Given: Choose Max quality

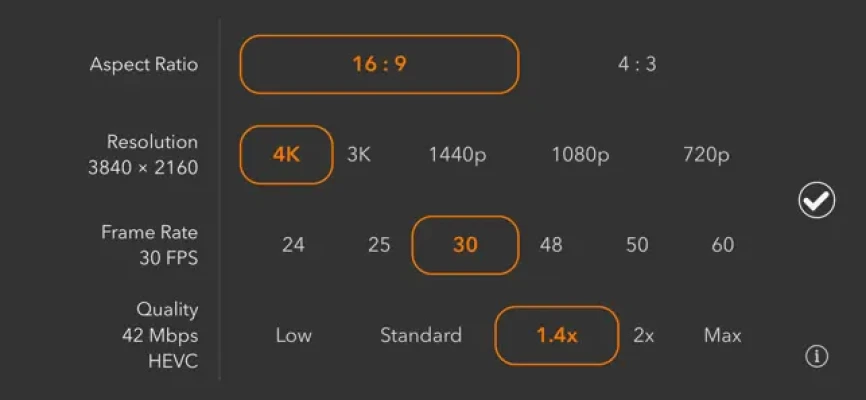Looking at the screenshot, I should pyautogui.click(x=722, y=335).
